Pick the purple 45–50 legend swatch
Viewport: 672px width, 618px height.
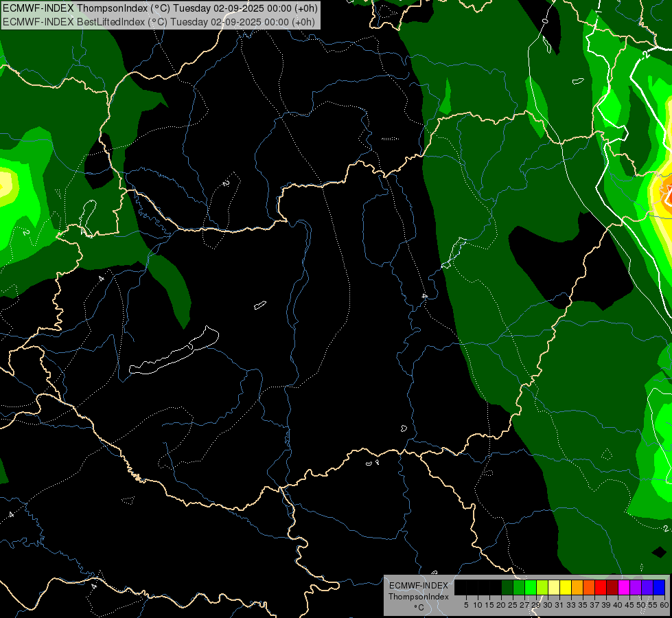(636, 587)
